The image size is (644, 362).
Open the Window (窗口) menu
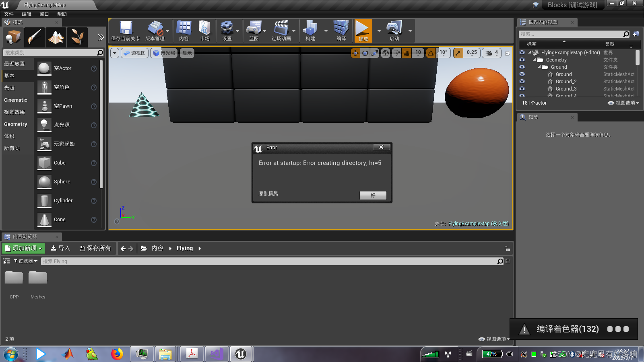(44, 14)
